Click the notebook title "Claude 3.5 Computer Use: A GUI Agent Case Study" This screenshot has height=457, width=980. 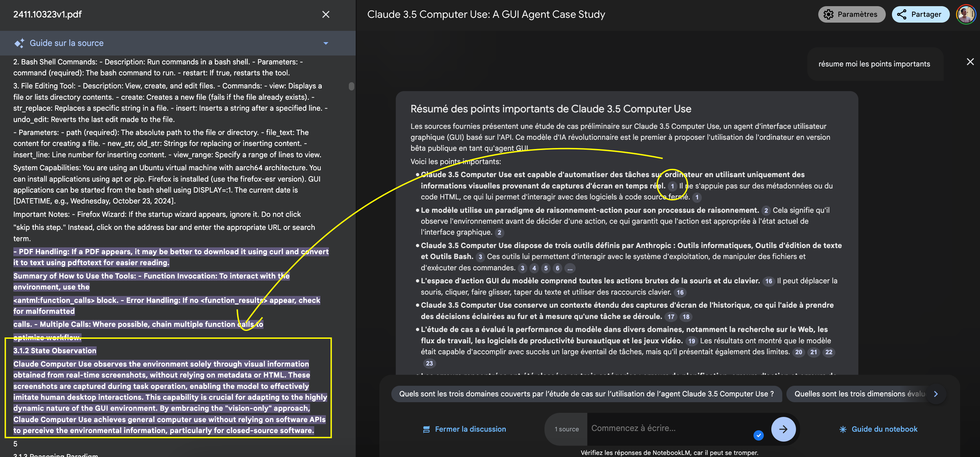coord(486,14)
